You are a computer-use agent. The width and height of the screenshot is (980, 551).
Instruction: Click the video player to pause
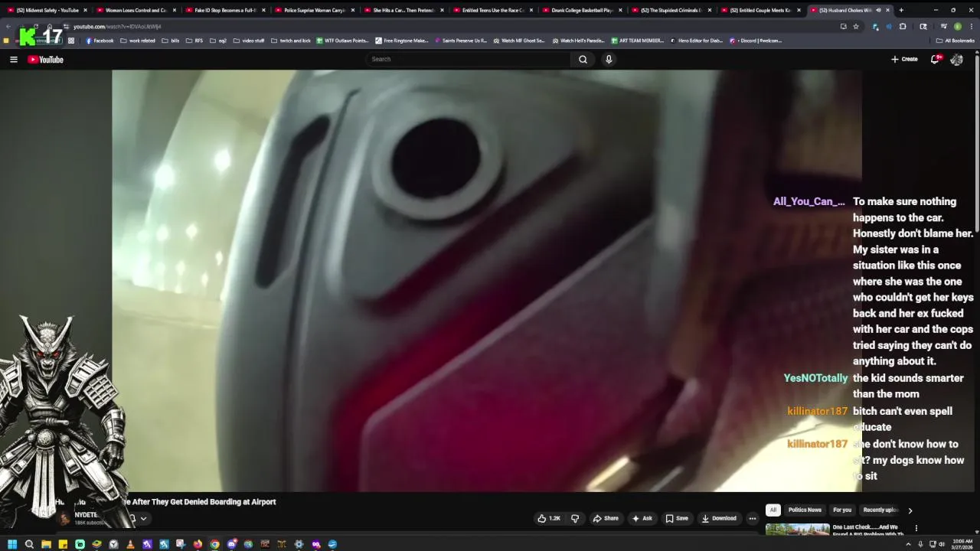click(487, 281)
